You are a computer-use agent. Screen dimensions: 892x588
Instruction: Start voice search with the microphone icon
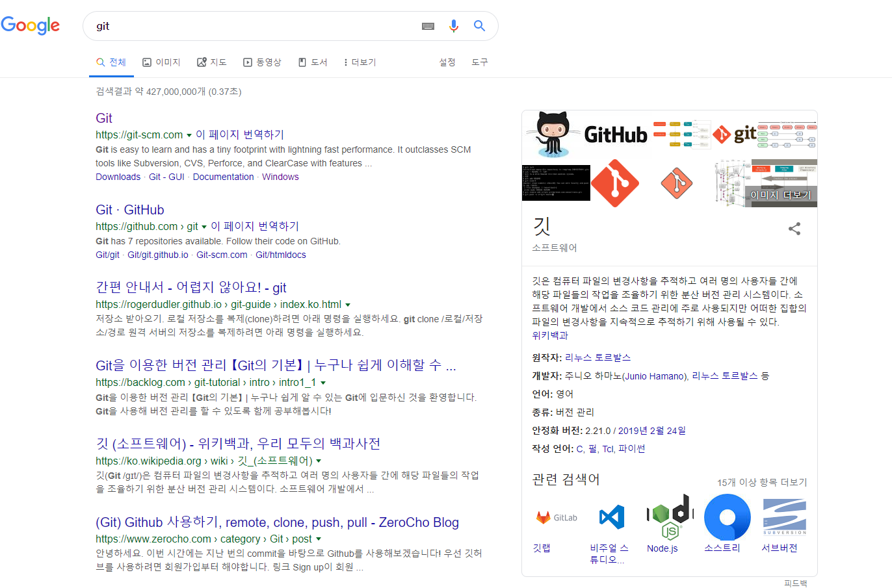click(x=454, y=26)
